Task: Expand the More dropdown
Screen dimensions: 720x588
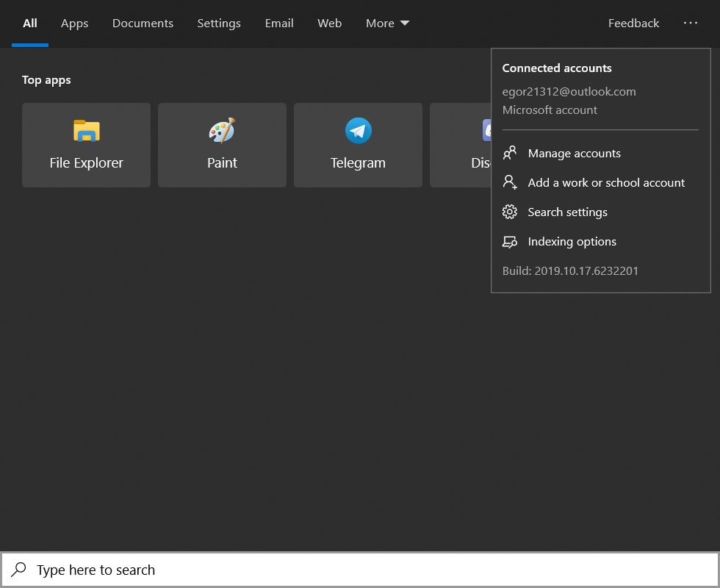Action: coord(388,24)
